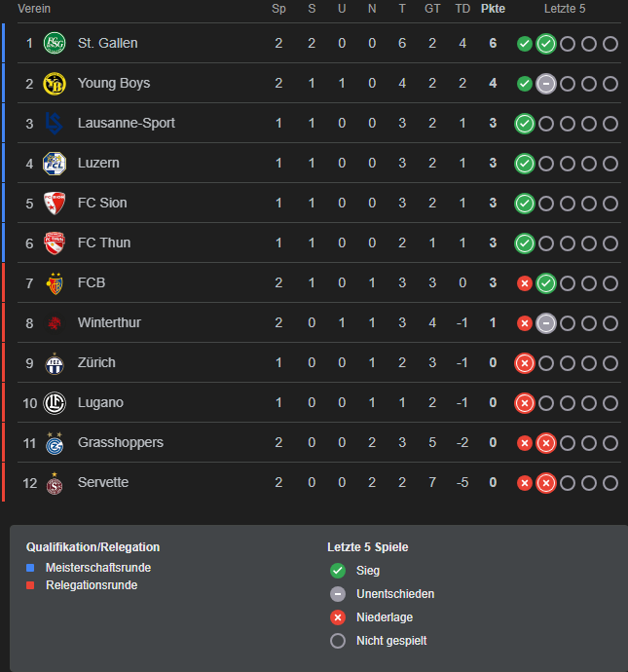The height and width of the screenshot is (672, 628).
Task: Click St. Gallen's most recent win icon
Action: click(546, 44)
